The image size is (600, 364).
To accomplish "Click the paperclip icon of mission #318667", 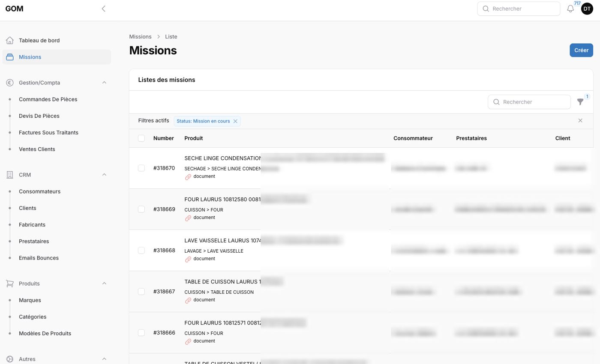I will coord(188,300).
